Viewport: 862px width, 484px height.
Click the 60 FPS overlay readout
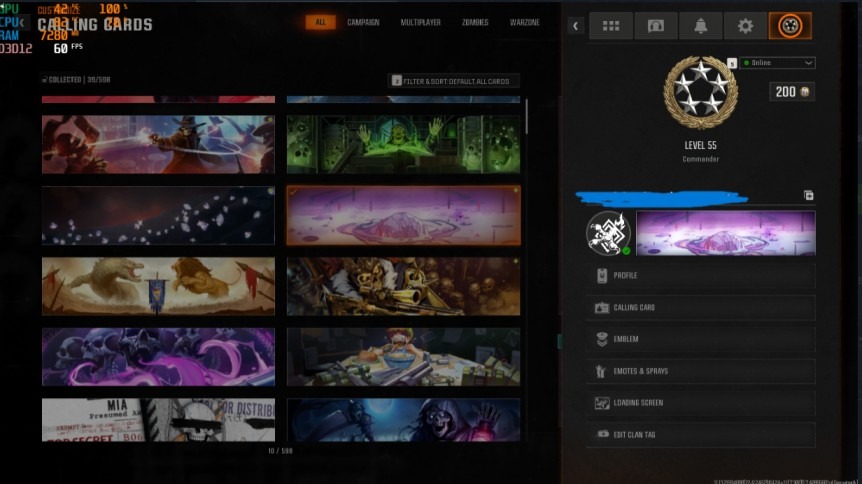(68, 48)
